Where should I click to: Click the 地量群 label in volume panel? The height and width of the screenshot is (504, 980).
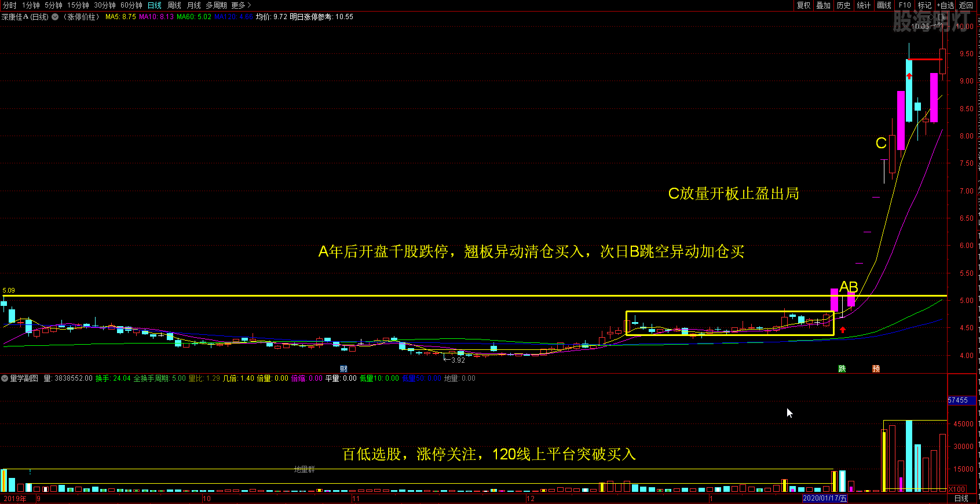305,470
